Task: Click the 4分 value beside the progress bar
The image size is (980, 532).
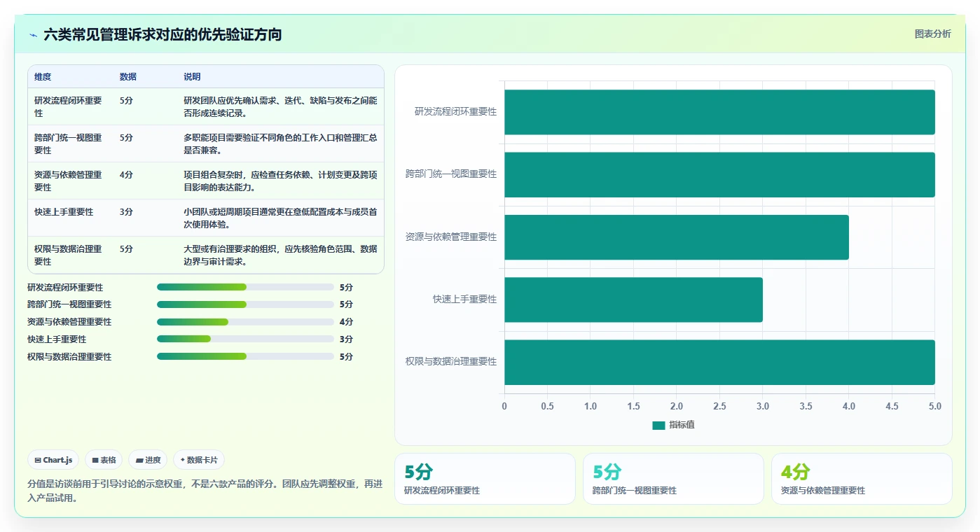Action: tap(346, 322)
